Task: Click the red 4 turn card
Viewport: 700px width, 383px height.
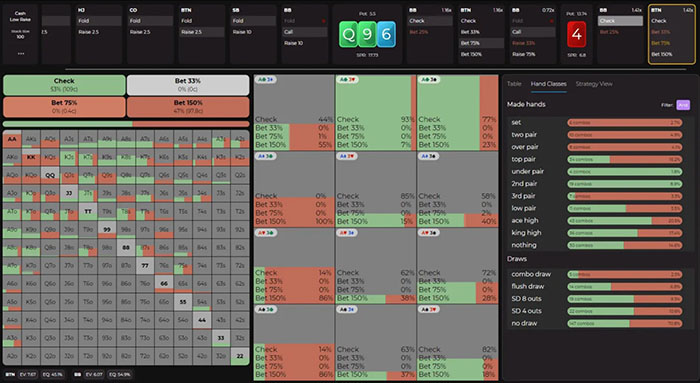Action: click(x=576, y=34)
